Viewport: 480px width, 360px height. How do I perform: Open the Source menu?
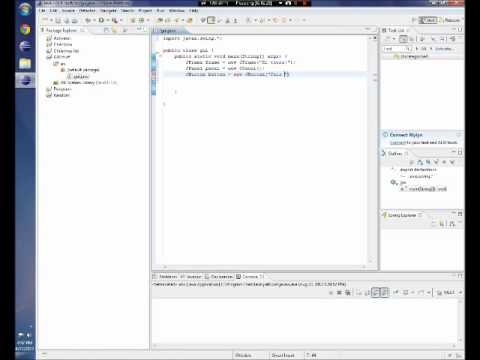(68, 11)
